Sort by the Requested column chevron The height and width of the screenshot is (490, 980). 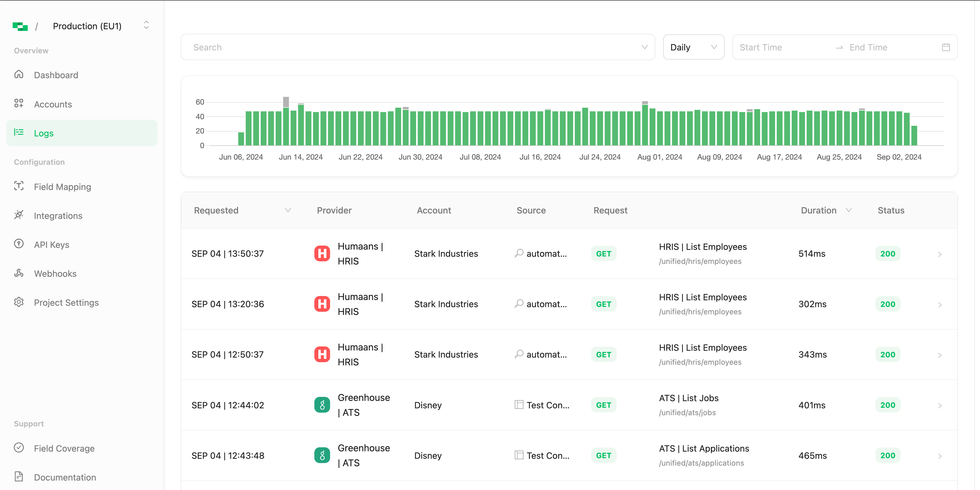coord(288,210)
